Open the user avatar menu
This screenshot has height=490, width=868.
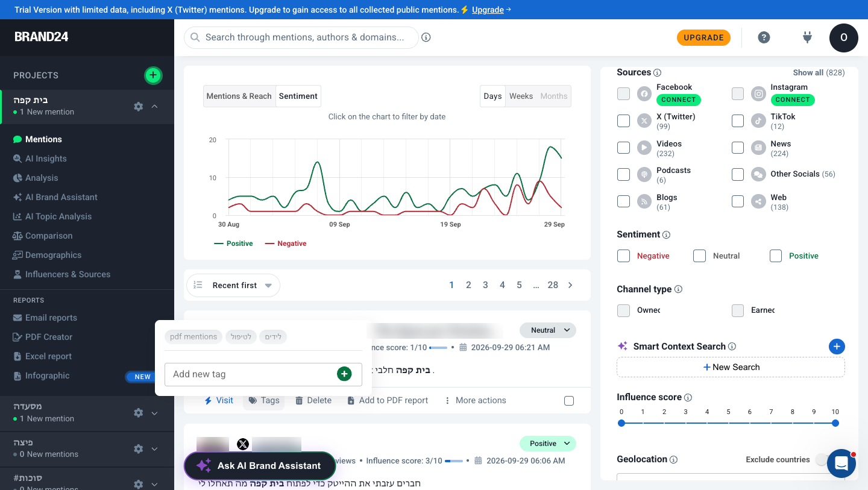pos(844,37)
